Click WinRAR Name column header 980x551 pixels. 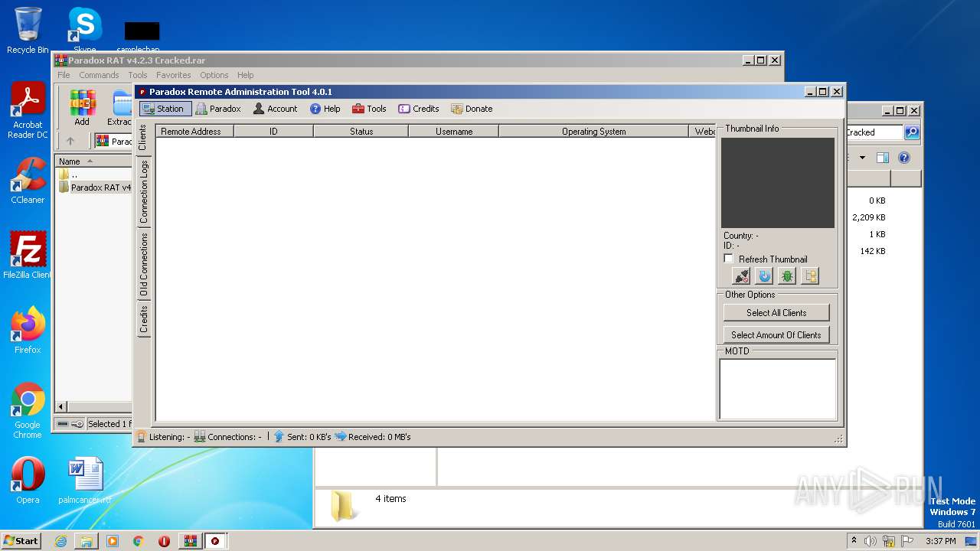tap(93, 161)
